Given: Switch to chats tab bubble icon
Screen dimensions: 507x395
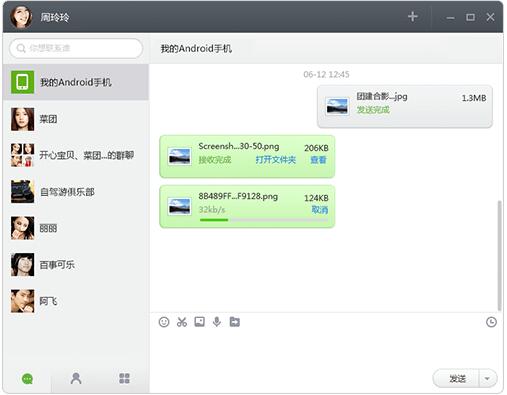Looking at the screenshot, I should (27, 379).
